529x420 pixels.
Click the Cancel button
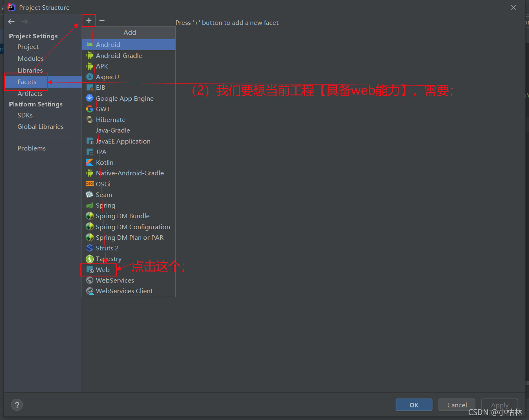457,405
